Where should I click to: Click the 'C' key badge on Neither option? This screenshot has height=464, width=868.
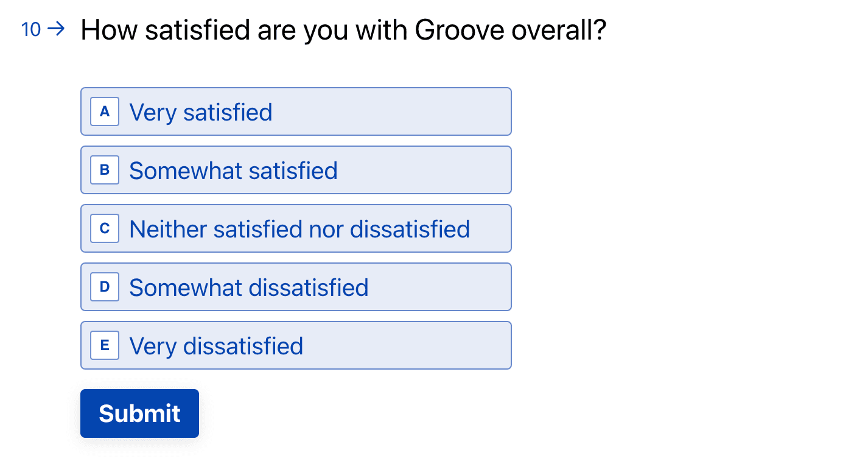[104, 228]
